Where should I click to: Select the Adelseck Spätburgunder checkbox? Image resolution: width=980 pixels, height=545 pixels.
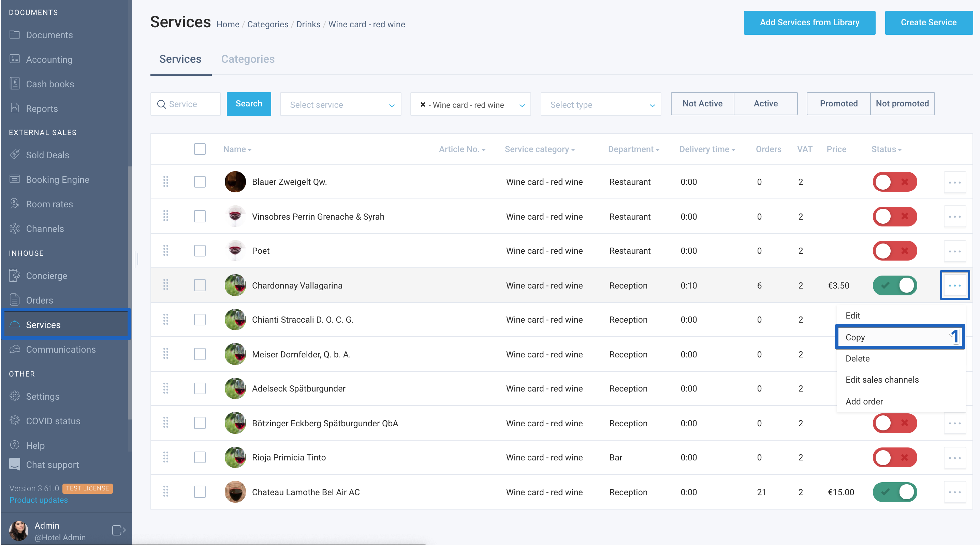coord(200,388)
